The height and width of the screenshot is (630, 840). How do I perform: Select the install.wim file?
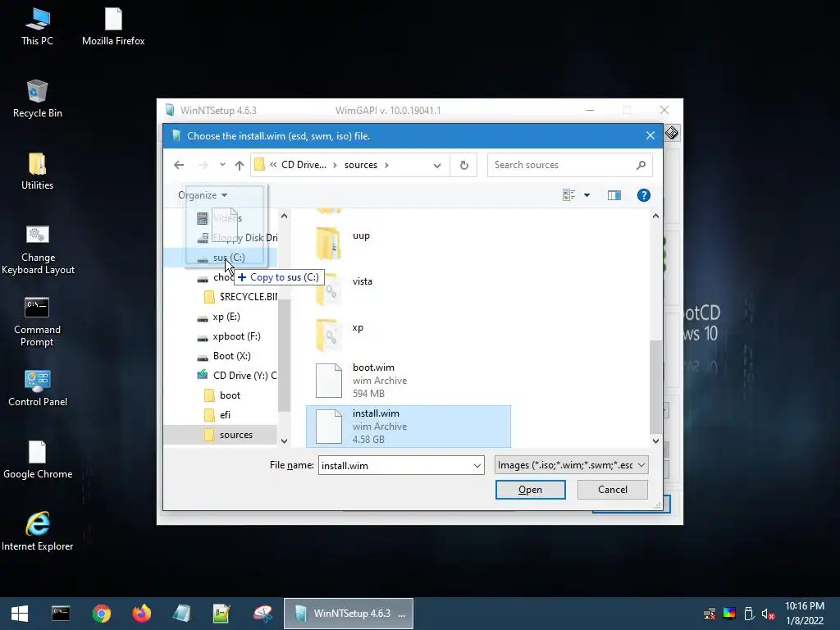click(x=409, y=427)
